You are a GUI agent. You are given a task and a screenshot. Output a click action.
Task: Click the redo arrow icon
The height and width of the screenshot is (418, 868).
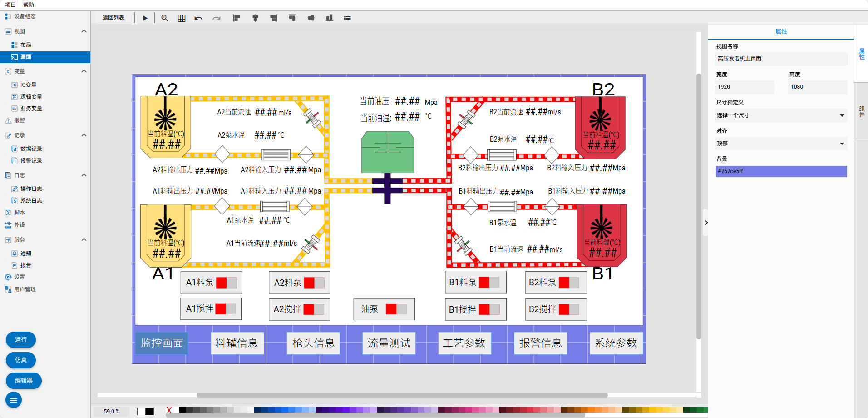(217, 18)
